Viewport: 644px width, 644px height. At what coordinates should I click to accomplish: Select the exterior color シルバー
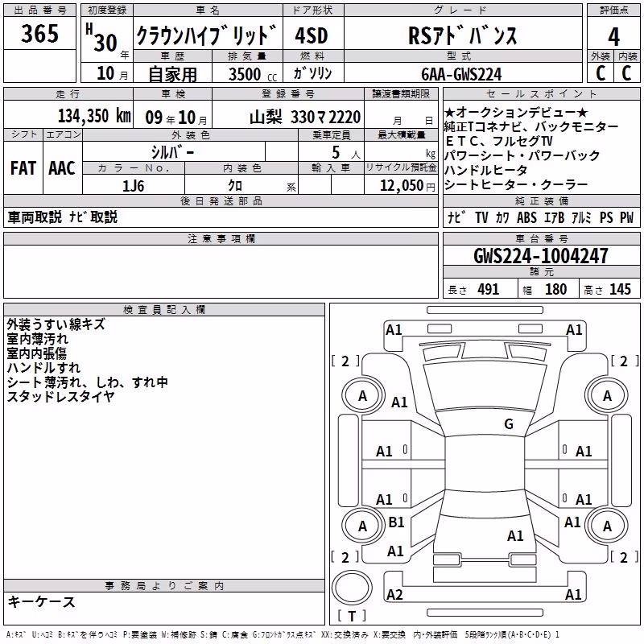(173, 152)
